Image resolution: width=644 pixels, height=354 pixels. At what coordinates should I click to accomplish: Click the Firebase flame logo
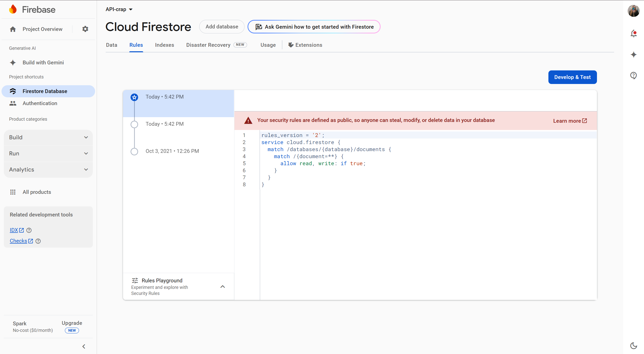click(x=13, y=9)
